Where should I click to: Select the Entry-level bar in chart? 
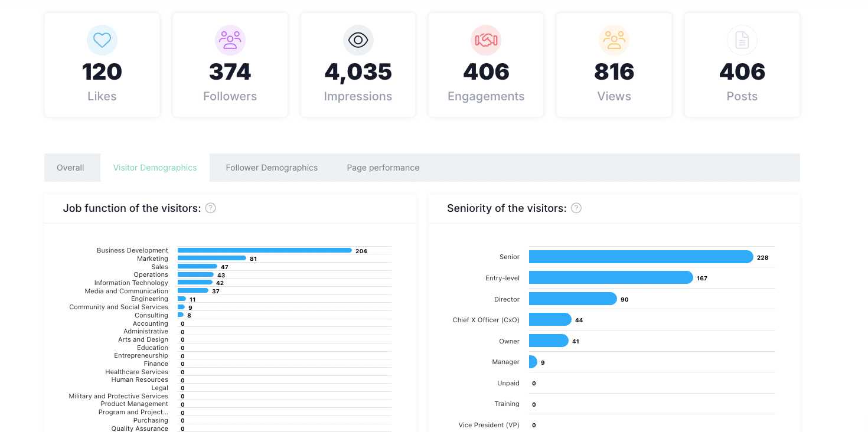point(611,277)
